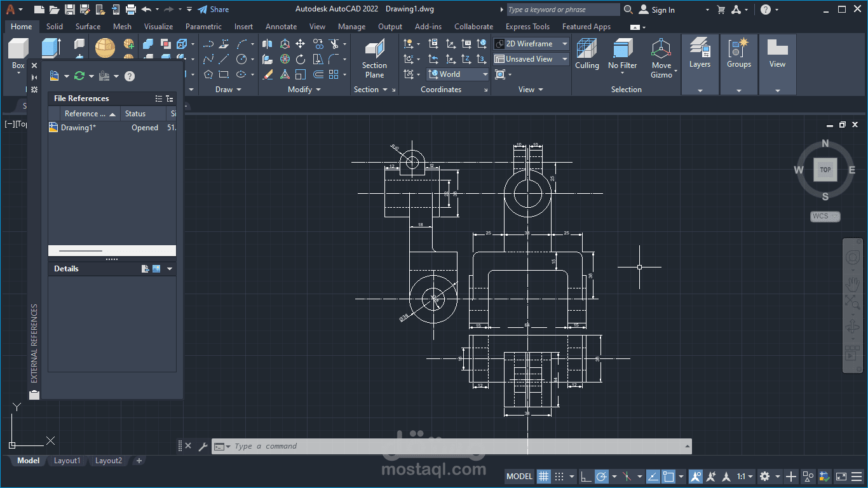The height and width of the screenshot is (488, 868).
Task: Switch to the Layout1 tab
Action: 67,461
